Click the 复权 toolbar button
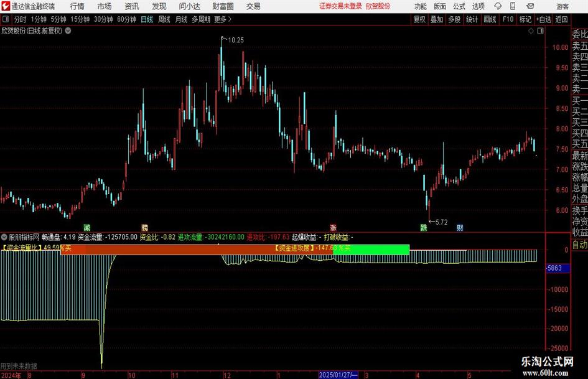This screenshot has width=588, height=379. tap(419, 19)
